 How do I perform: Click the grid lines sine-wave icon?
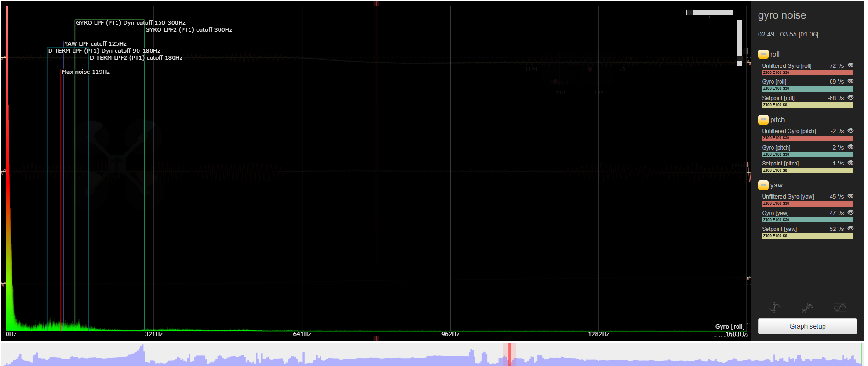839,308
